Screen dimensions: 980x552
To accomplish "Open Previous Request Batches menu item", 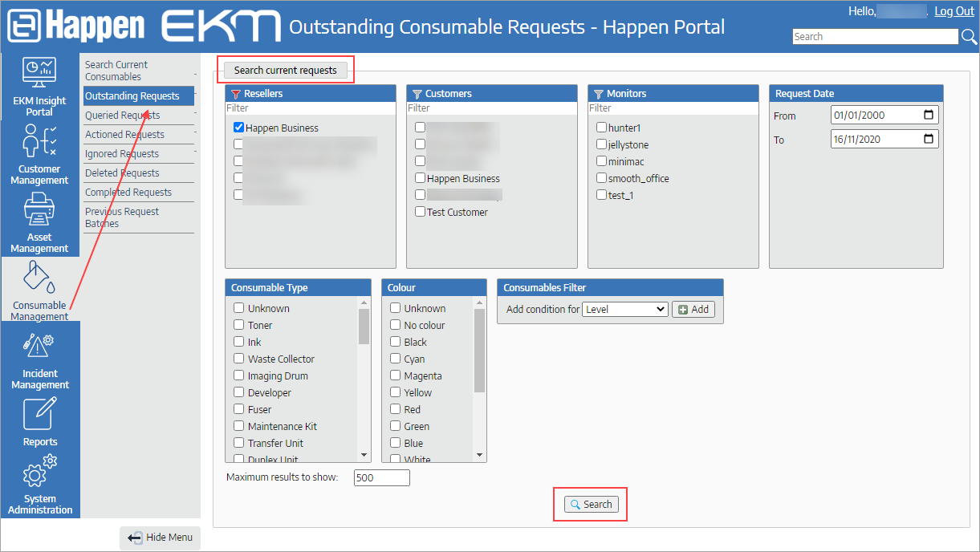I will click(x=139, y=217).
